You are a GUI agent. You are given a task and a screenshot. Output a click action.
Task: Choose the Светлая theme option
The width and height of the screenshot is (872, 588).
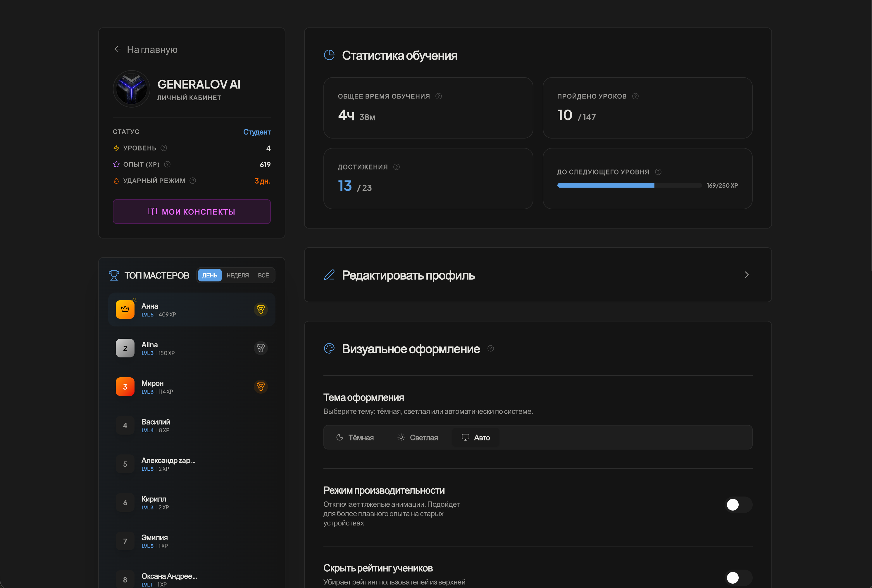[x=418, y=437]
